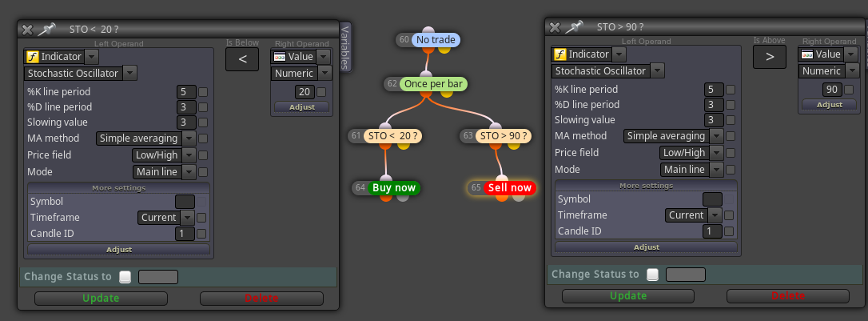Viewport: 868px width, 321px height.
Task: Click the value 90 numeric field
Action: click(x=832, y=90)
